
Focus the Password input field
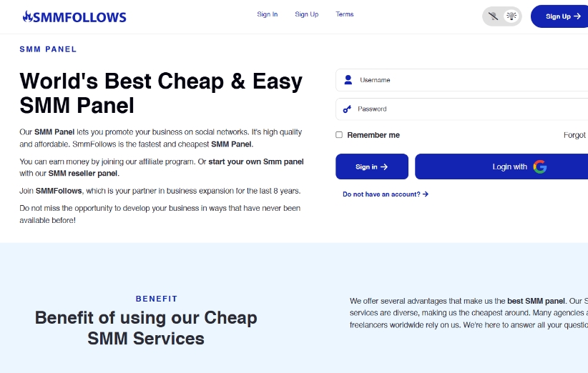465,109
